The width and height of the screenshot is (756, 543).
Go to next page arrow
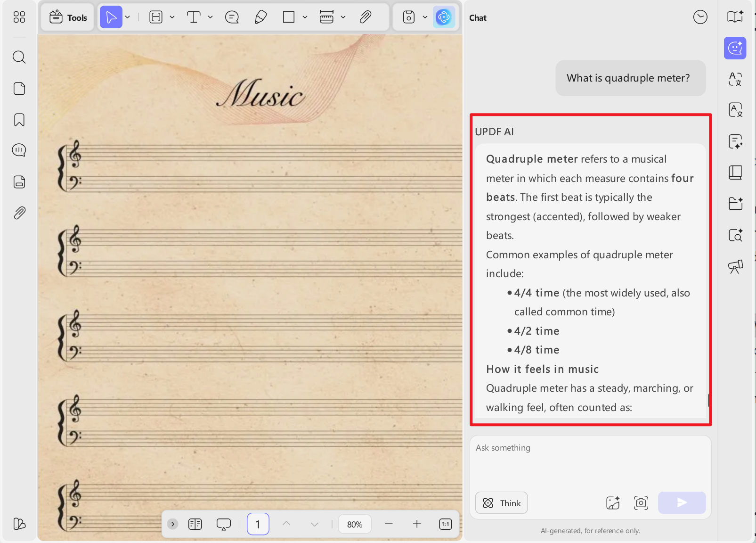click(315, 524)
